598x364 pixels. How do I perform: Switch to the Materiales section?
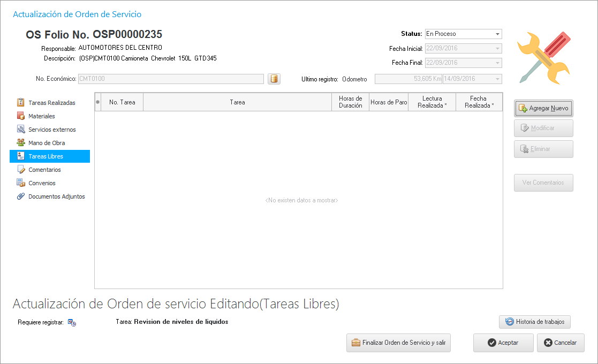click(x=41, y=116)
